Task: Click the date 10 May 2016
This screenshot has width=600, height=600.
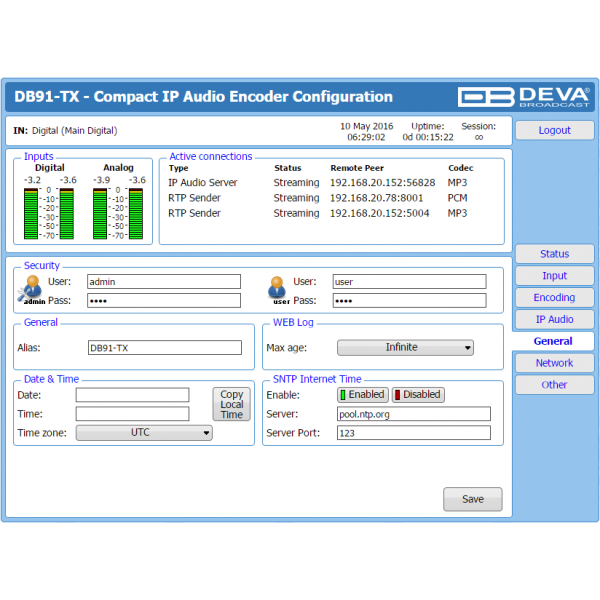Action: pyautogui.click(x=367, y=126)
